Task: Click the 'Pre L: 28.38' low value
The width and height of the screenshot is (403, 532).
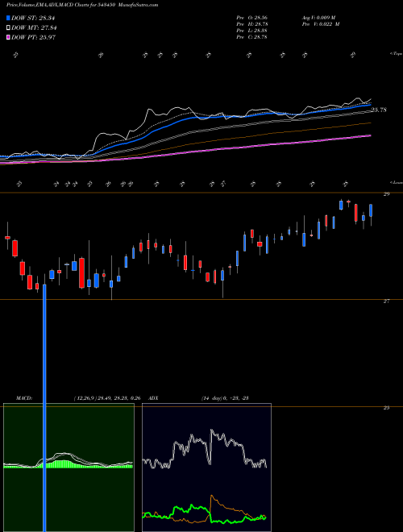Action: point(252,30)
